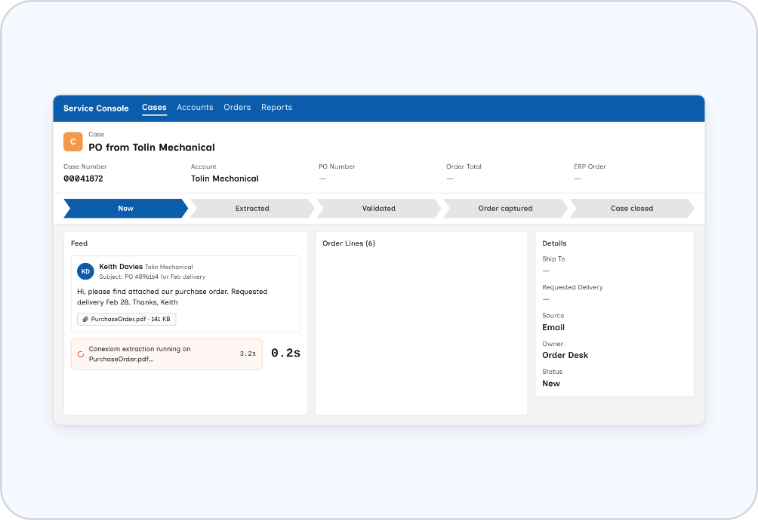This screenshot has height=520, width=758.
Task: Click the Requested Delivery field label
Action: (x=572, y=287)
